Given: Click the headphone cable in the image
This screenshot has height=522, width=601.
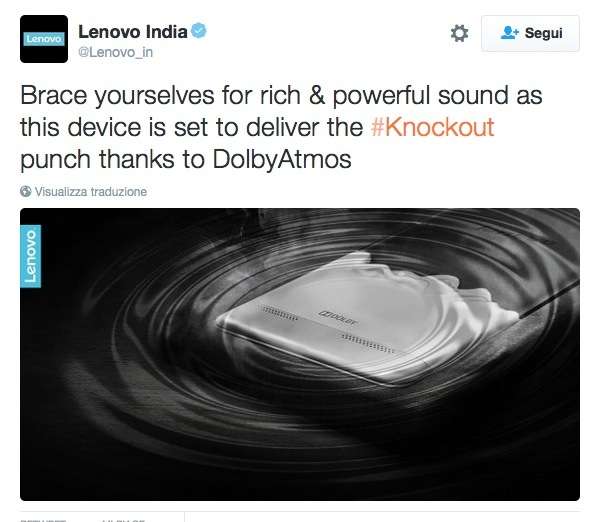Looking at the screenshot, I should coord(550,298).
